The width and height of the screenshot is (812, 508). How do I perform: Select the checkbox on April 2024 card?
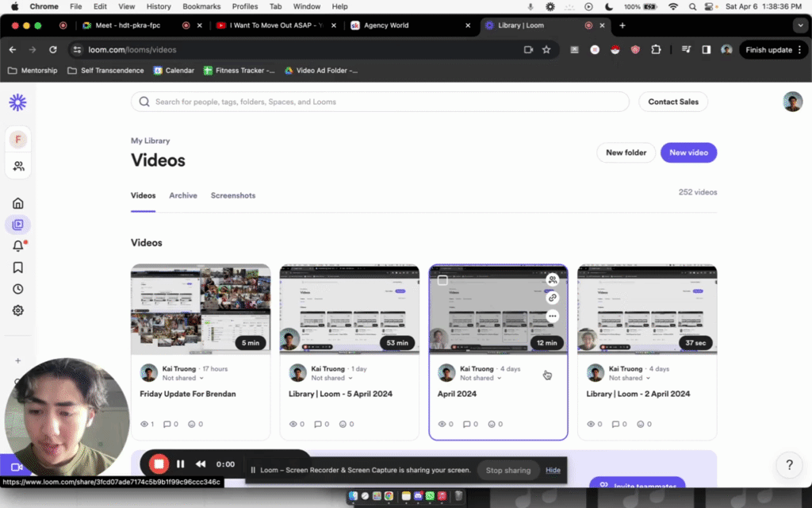click(442, 280)
